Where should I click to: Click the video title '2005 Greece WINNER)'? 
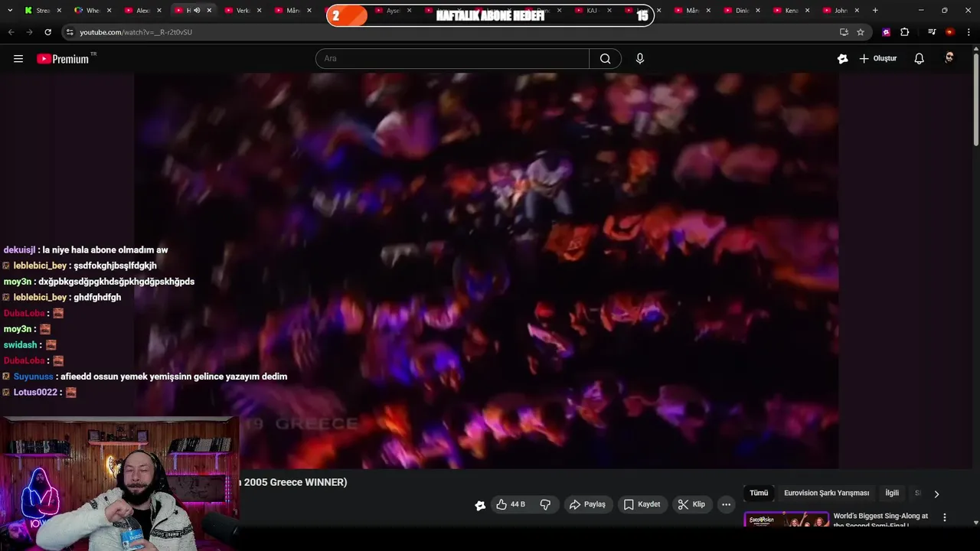pyautogui.click(x=295, y=482)
